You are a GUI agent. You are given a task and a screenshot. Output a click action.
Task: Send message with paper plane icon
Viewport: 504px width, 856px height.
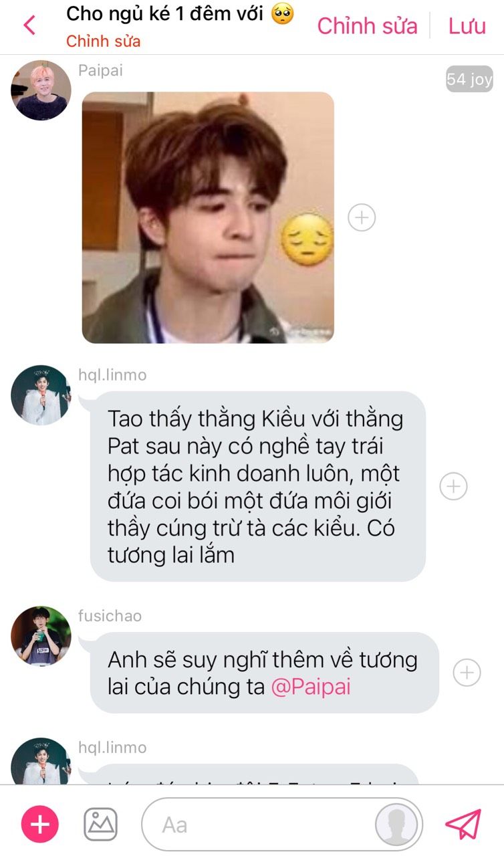pos(463,824)
